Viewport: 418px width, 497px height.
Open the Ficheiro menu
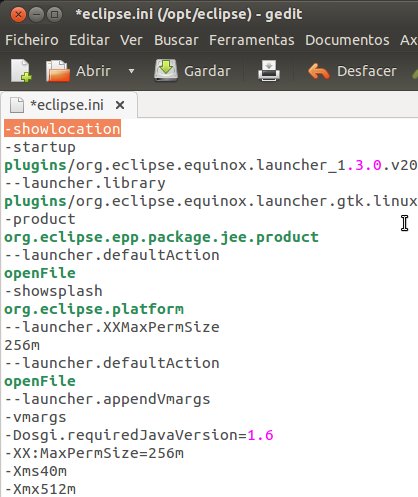point(32,40)
